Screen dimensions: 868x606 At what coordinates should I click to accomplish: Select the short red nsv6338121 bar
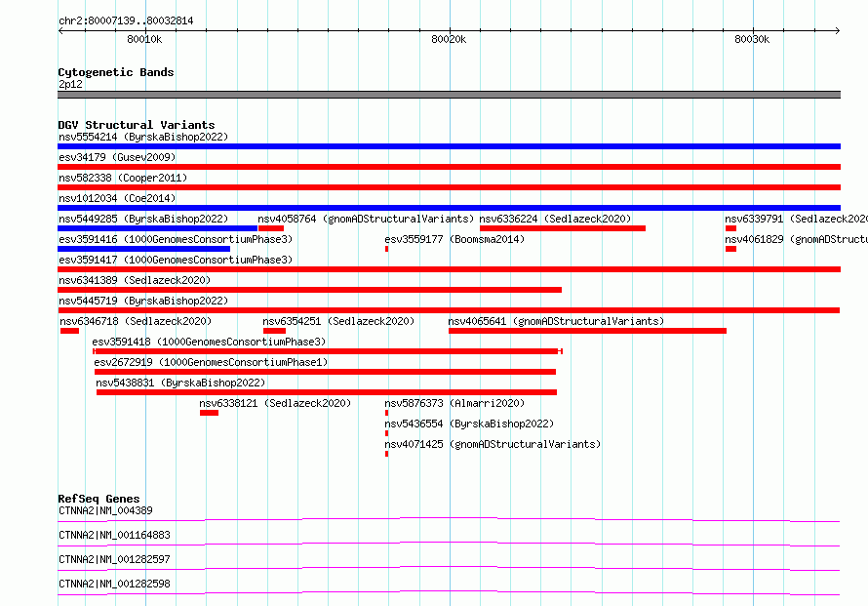[x=210, y=413]
